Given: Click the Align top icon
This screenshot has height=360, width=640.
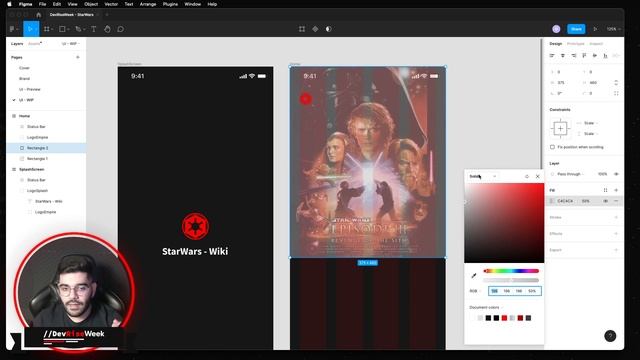Looking at the screenshot, I should pos(584,56).
